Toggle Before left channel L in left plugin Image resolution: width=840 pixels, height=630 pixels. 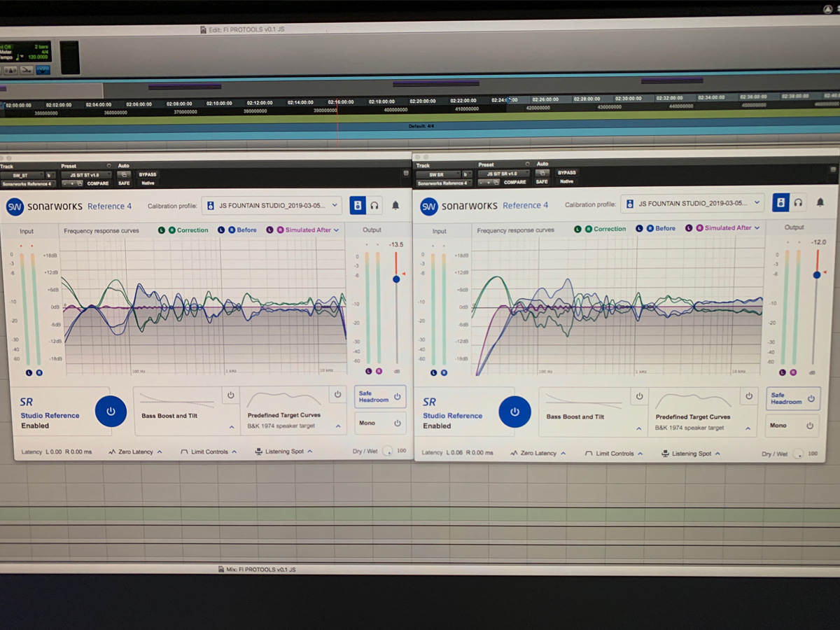pos(221,230)
